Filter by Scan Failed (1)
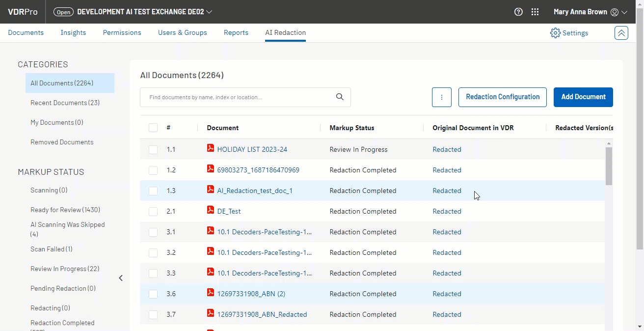This screenshot has width=644, height=331. tap(52, 249)
